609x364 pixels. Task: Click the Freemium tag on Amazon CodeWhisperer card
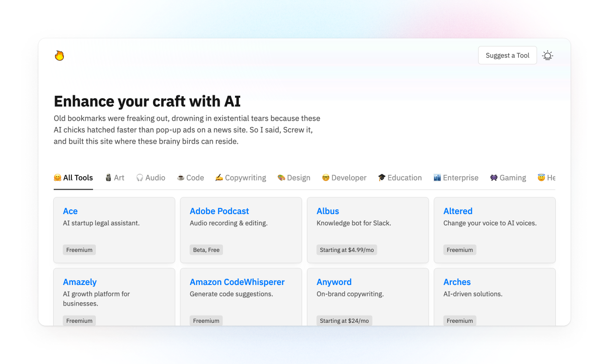tap(206, 321)
